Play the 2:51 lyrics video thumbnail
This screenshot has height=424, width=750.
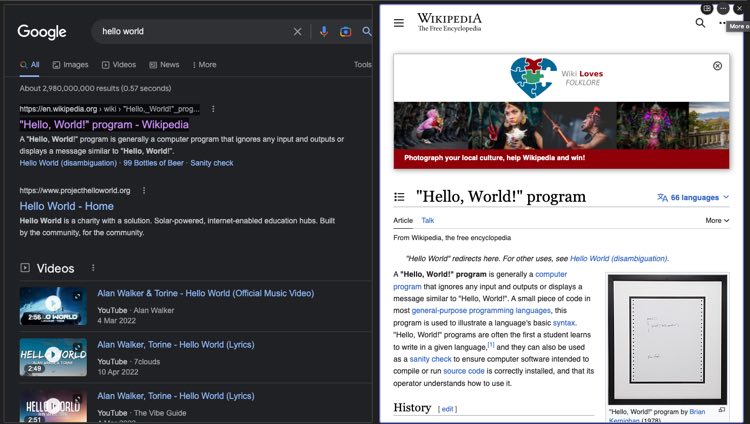[53, 407]
